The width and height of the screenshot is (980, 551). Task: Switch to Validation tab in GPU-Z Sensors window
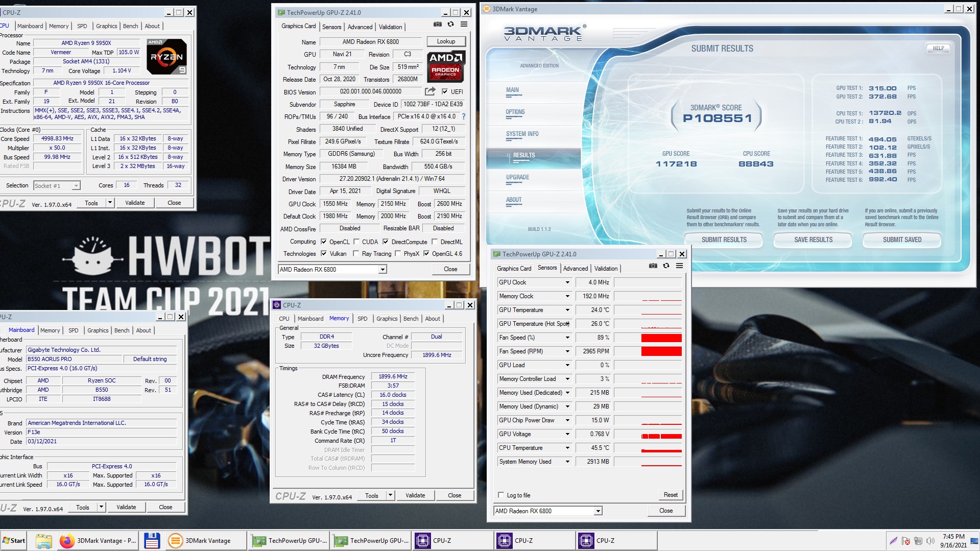coord(606,268)
